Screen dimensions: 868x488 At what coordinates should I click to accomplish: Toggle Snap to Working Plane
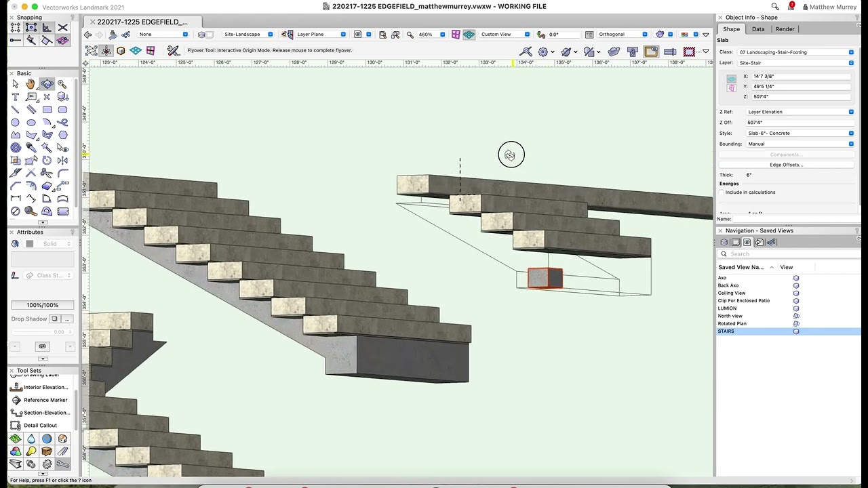coord(62,41)
